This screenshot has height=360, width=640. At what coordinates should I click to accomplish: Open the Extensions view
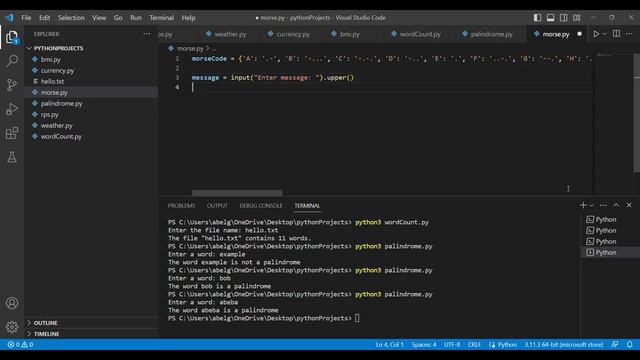click(x=12, y=133)
